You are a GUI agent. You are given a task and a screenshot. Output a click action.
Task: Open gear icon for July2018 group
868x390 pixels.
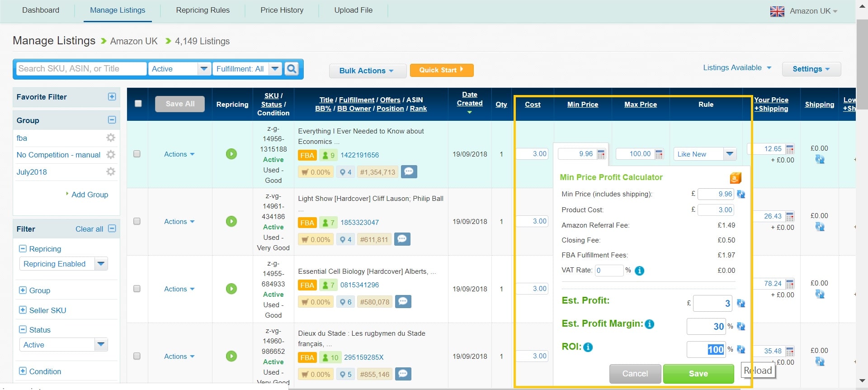pos(111,171)
